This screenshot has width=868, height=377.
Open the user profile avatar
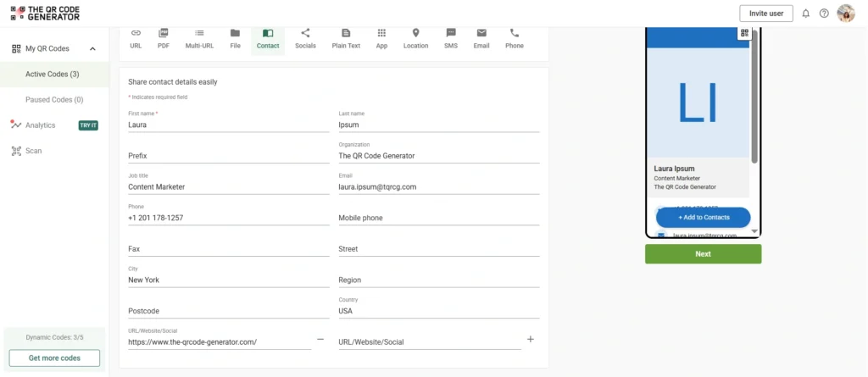coord(846,14)
